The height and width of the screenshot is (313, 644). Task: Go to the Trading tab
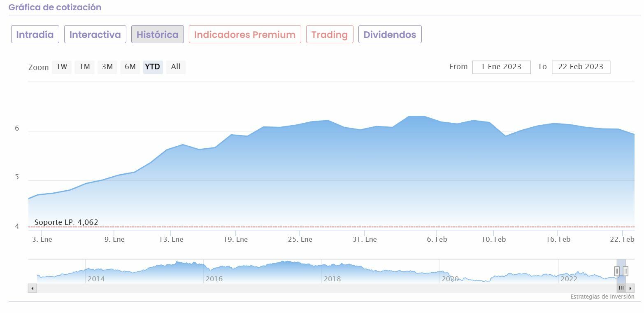click(x=330, y=35)
